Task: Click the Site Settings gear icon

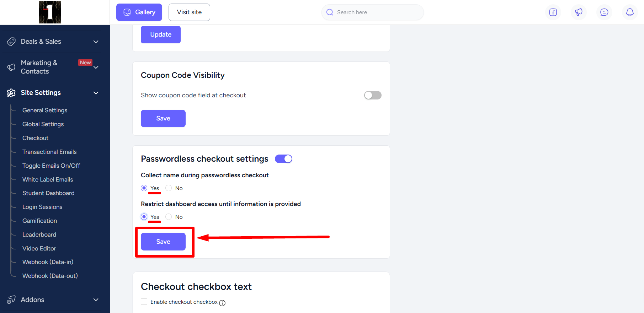Action: (11, 93)
